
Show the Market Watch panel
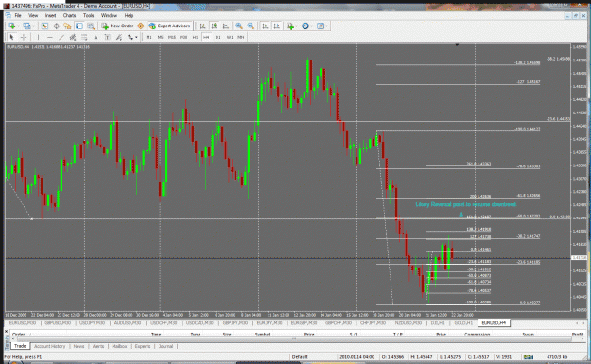point(44,26)
